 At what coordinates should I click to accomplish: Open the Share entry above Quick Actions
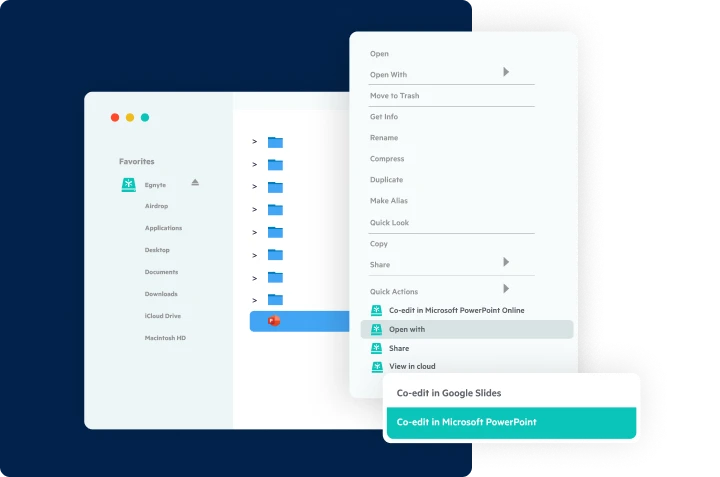coord(380,265)
